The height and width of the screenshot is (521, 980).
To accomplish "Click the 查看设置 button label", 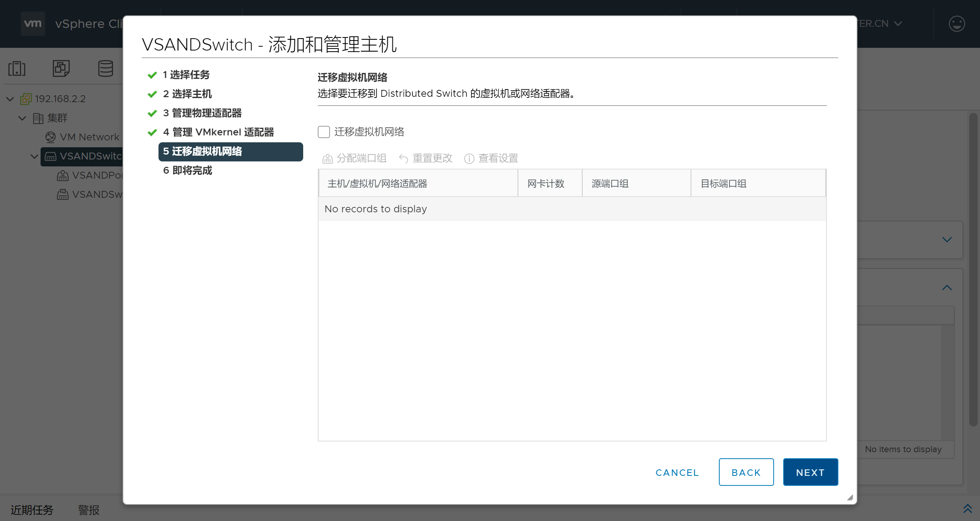I will [x=498, y=158].
